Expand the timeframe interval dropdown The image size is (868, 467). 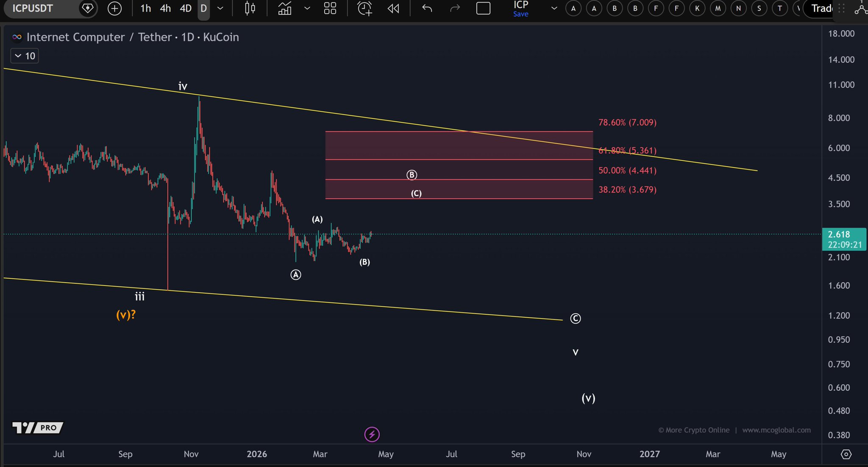coord(220,8)
